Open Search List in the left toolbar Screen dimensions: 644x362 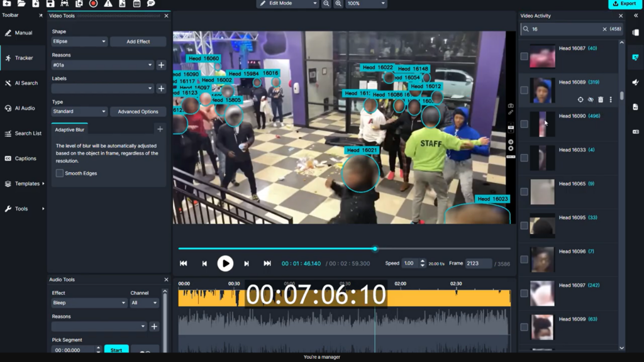click(x=23, y=133)
